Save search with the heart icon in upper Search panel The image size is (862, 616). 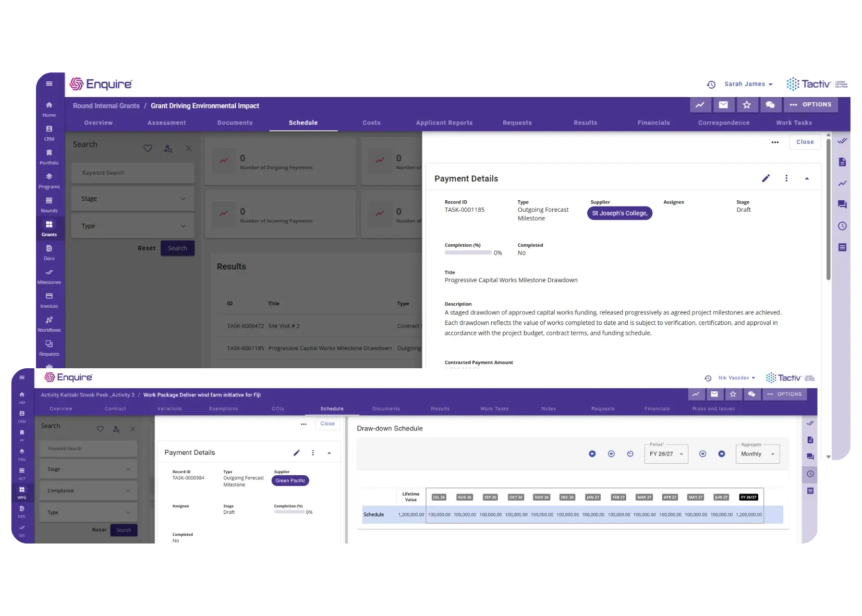click(148, 149)
